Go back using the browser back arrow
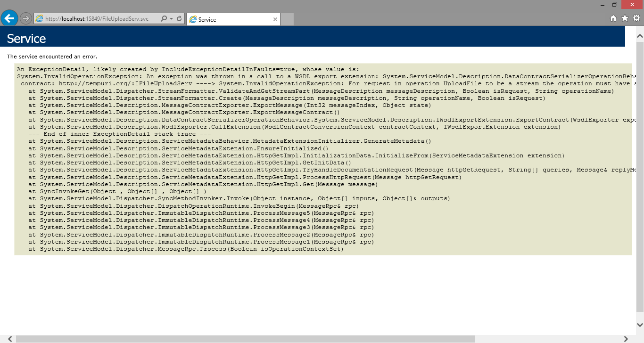Image resolution: width=644 pixels, height=343 pixels. [9, 18]
